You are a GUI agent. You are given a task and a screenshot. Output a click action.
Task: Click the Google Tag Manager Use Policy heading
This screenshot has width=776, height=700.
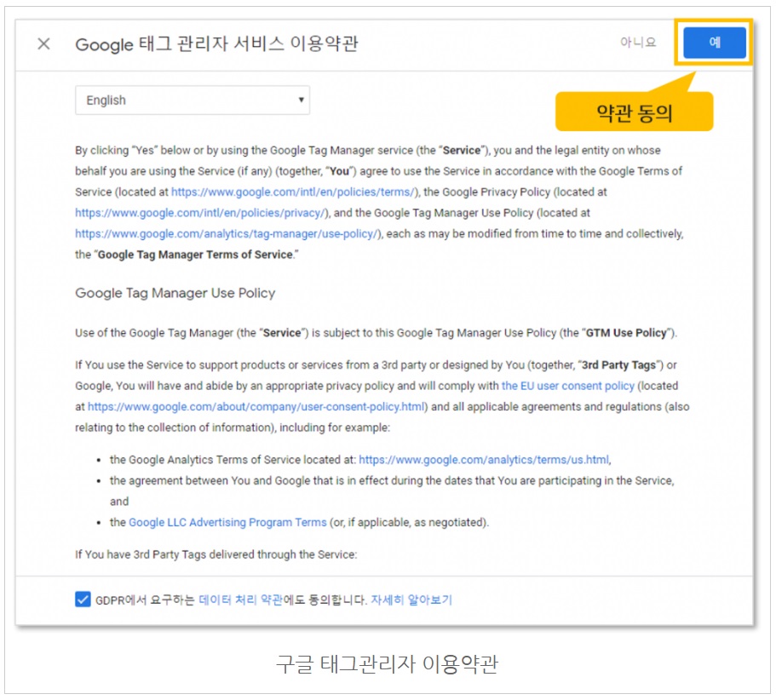[175, 293]
